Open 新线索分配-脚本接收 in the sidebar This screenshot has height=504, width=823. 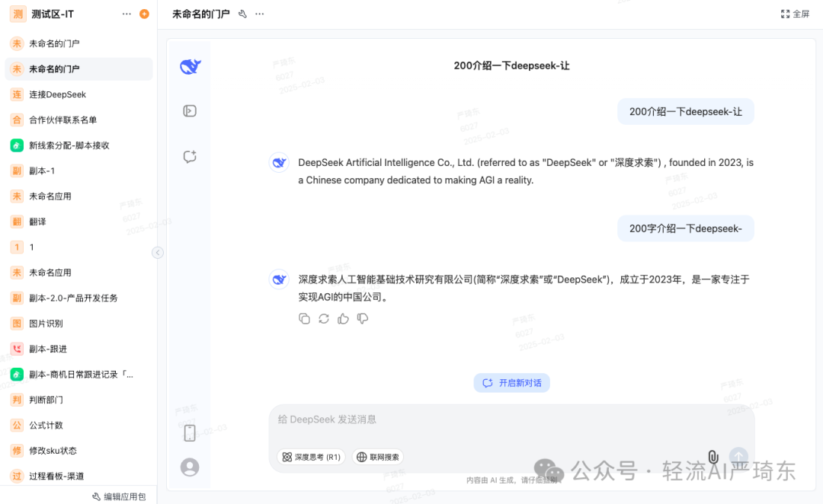78,145
